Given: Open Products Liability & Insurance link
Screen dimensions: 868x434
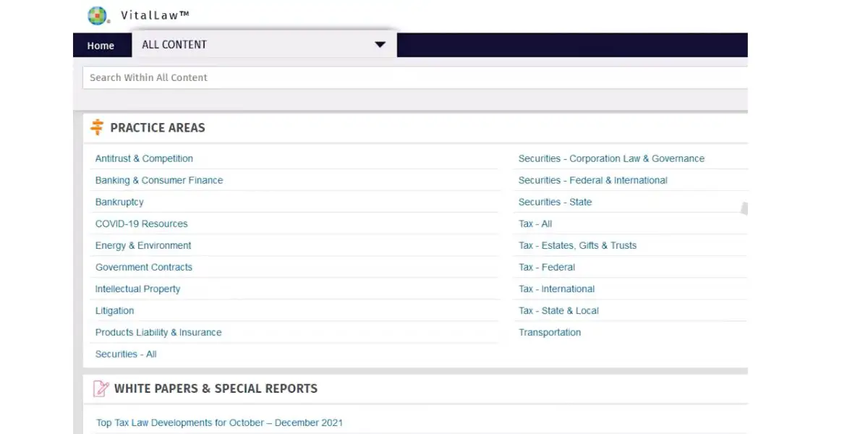Looking at the screenshot, I should (x=158, y=332).
